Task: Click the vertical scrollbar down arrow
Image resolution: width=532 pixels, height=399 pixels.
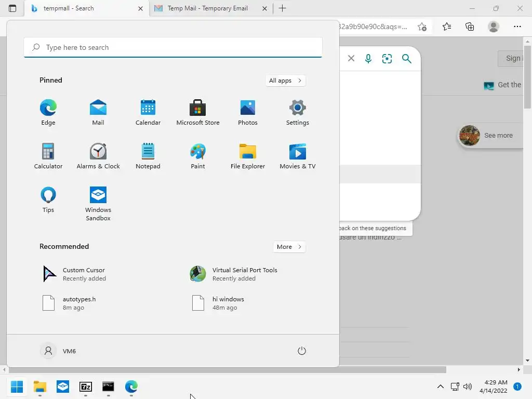Action: [x=527, y=361]
